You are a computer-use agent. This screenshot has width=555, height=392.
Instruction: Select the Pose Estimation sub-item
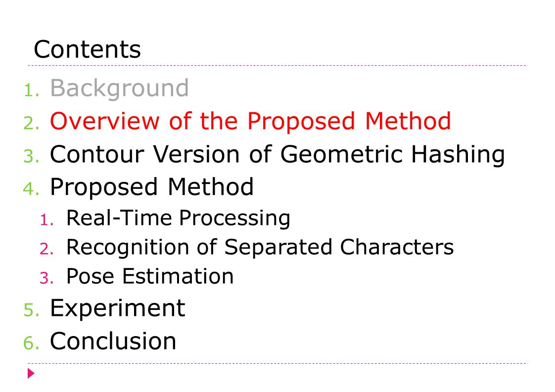click(x=150, y=276)
